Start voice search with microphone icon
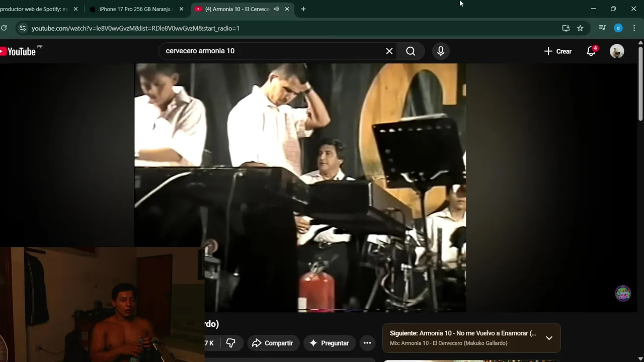 [x=441, y=51]
